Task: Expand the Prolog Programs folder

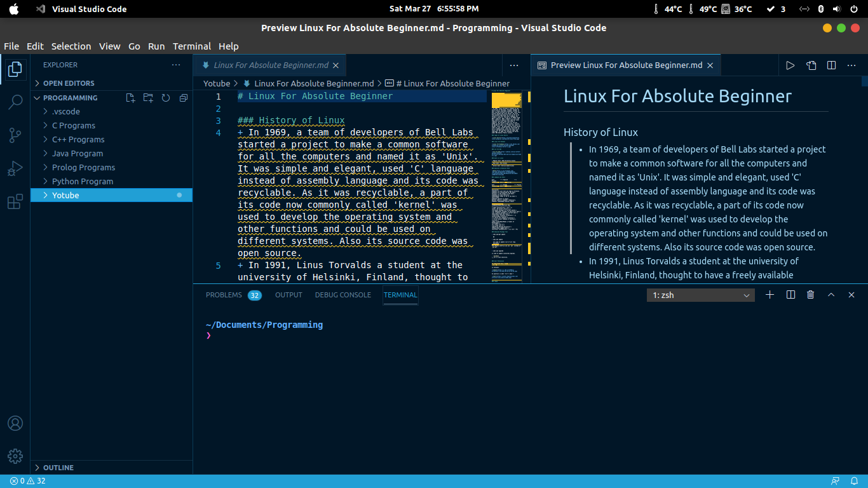Action: (111, 167)
